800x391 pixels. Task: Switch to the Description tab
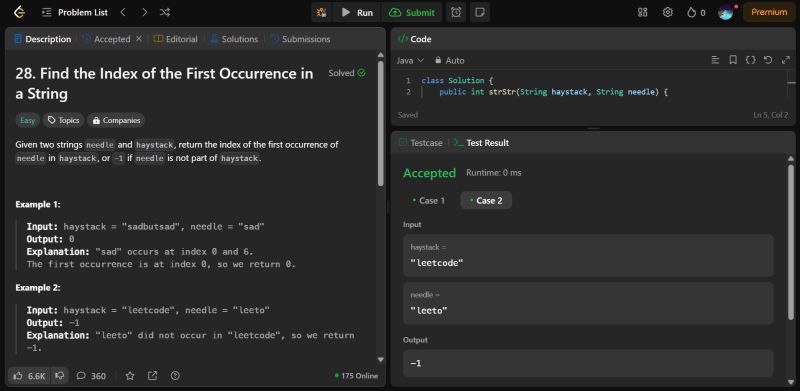(x=43, y=39)
